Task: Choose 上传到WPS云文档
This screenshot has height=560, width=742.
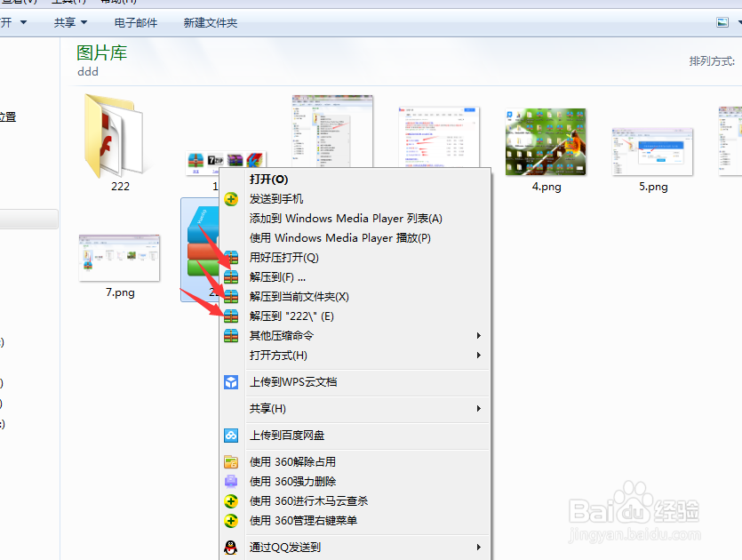Action: point(355,382)
